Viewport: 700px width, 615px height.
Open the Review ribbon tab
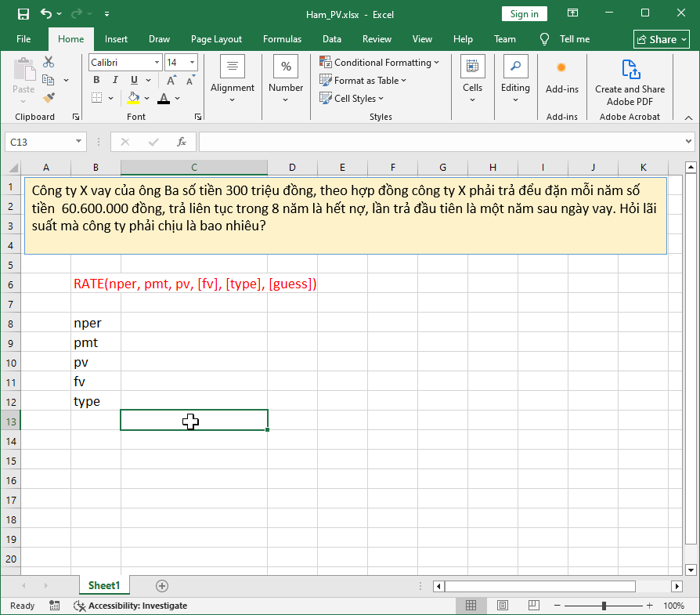tap(377, 38)
